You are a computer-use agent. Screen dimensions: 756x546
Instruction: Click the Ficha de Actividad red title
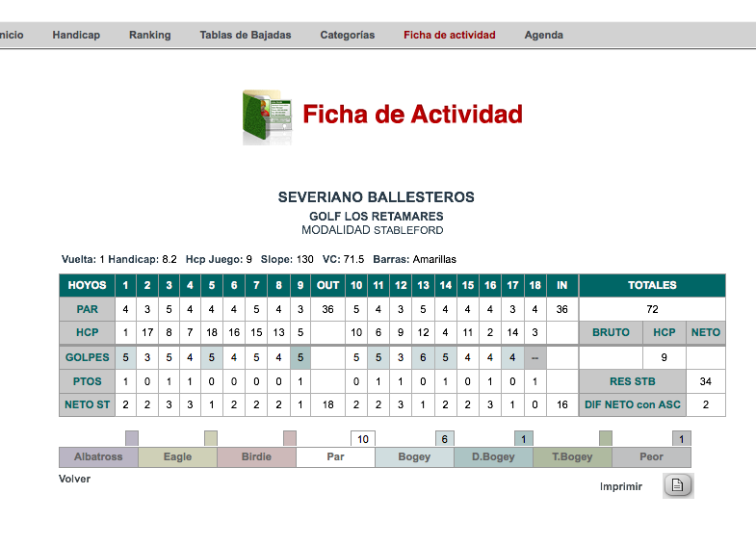[x=413, y=115]
